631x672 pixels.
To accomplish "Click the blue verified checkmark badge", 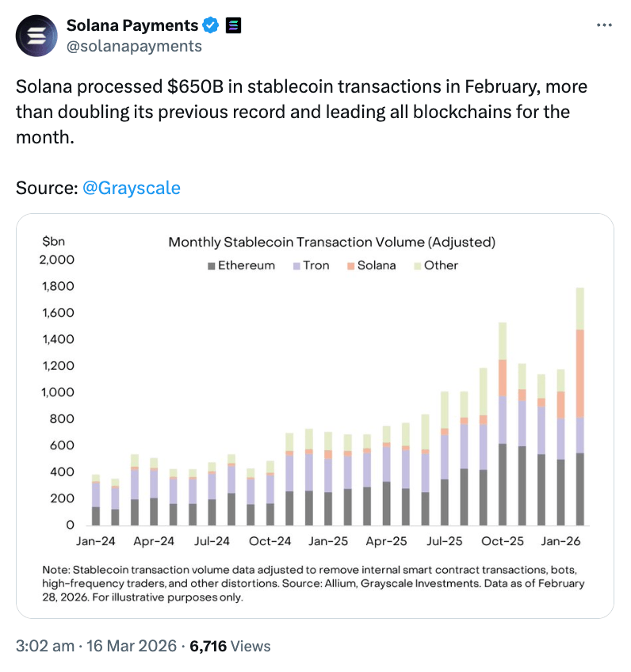I will click(210, 26).
